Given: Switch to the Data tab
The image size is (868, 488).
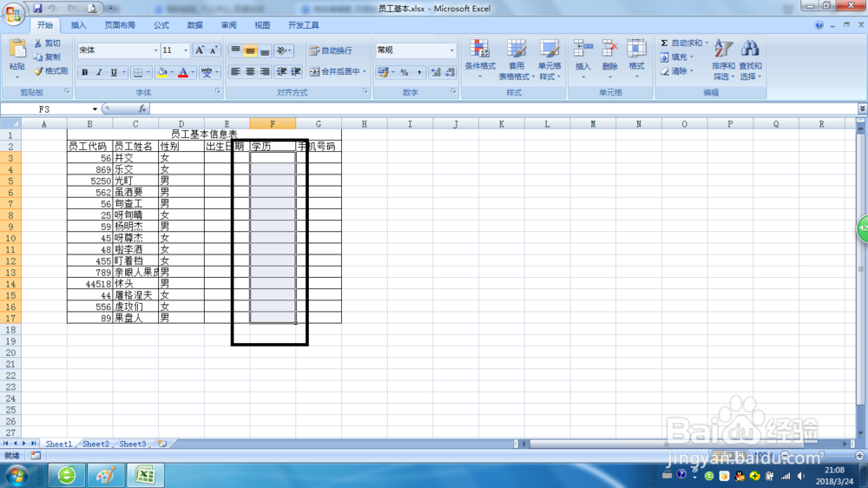Looking at the screenshot, I should pos(194,25).
